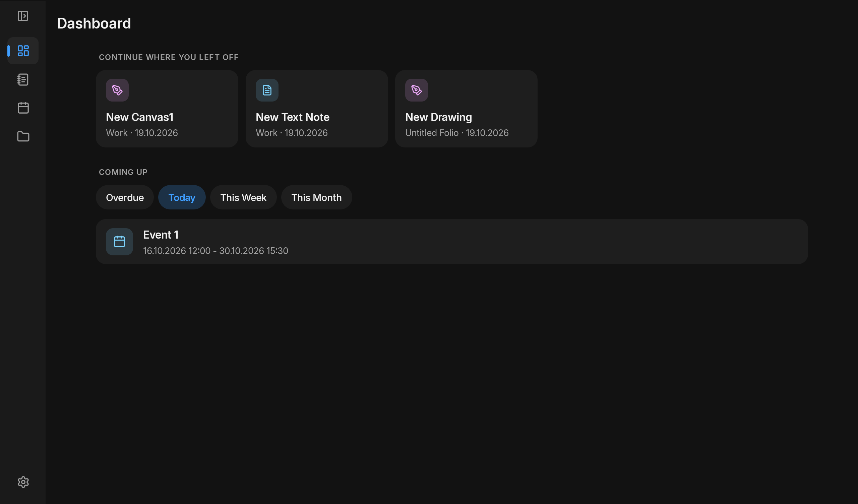Open the folder icon in the sidebar
858x504 pixels.
pyautogui.click(x=23, y=137)
